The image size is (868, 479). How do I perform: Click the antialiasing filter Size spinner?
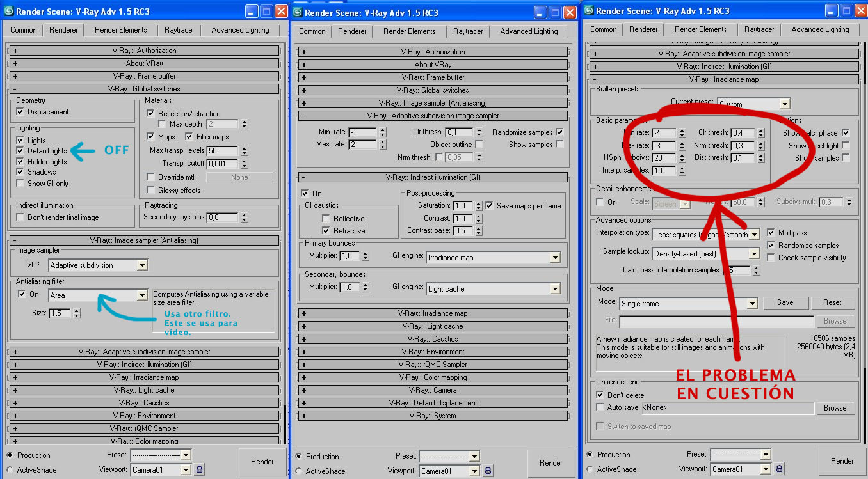[x=76, y=313]
